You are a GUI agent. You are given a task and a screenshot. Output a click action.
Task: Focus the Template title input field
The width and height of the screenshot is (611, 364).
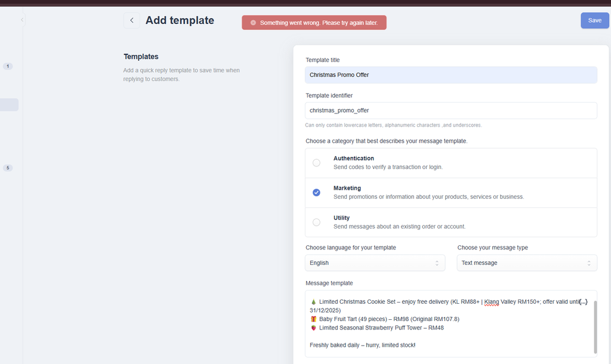pyautogui.click(x=450, y=75)
